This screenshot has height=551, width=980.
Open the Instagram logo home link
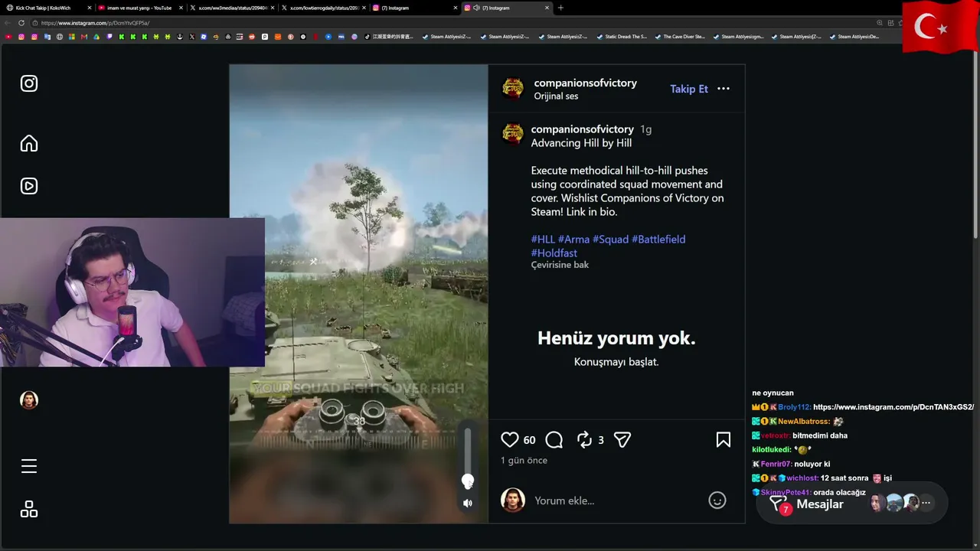(x=29, y=83)
